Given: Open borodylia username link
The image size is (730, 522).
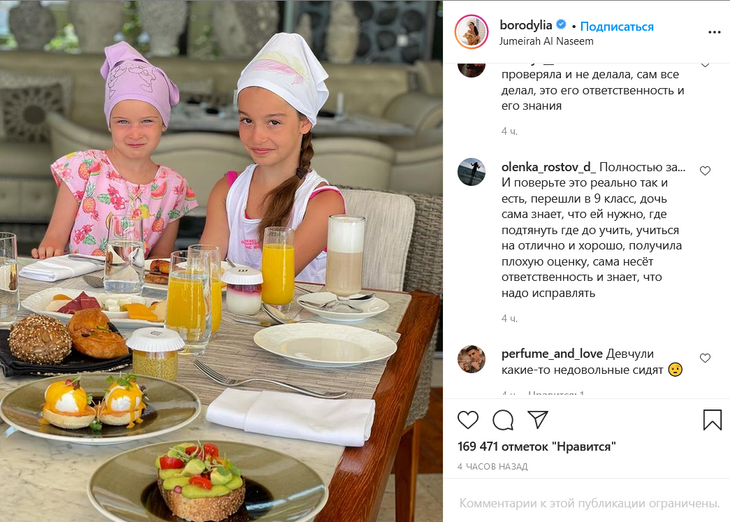Looking at the screenshot, I should coord(526,25).
